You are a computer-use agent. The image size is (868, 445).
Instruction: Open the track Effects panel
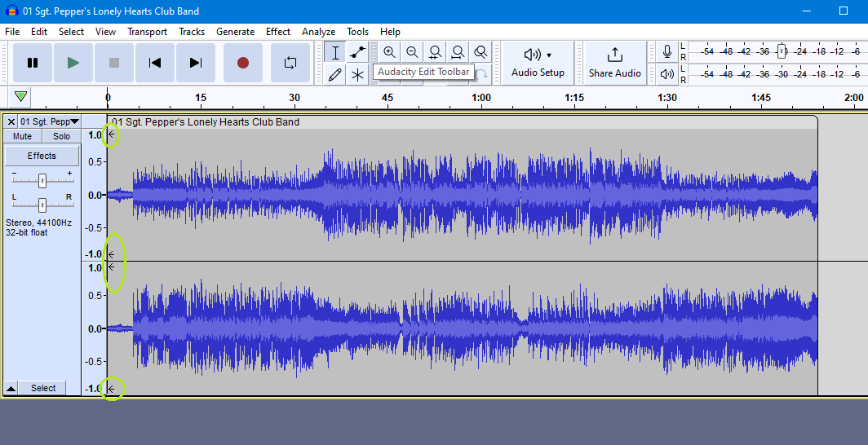click(42, 156)
